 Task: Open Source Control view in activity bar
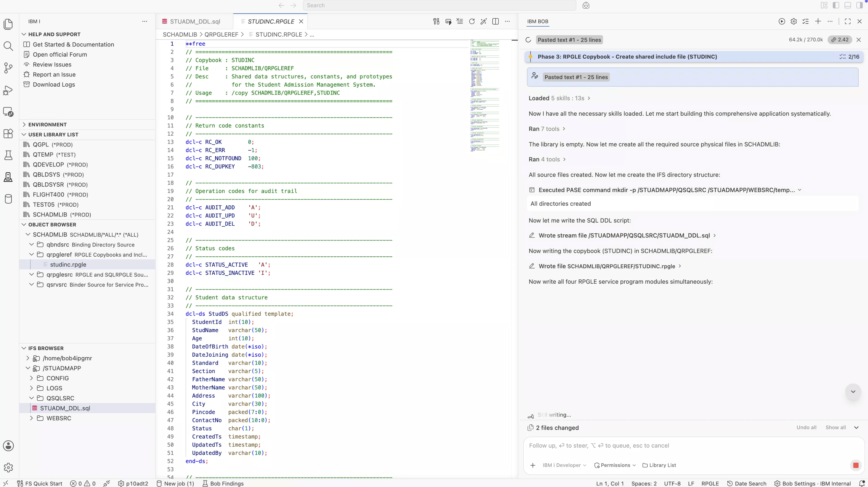click(x=8, y=68)
